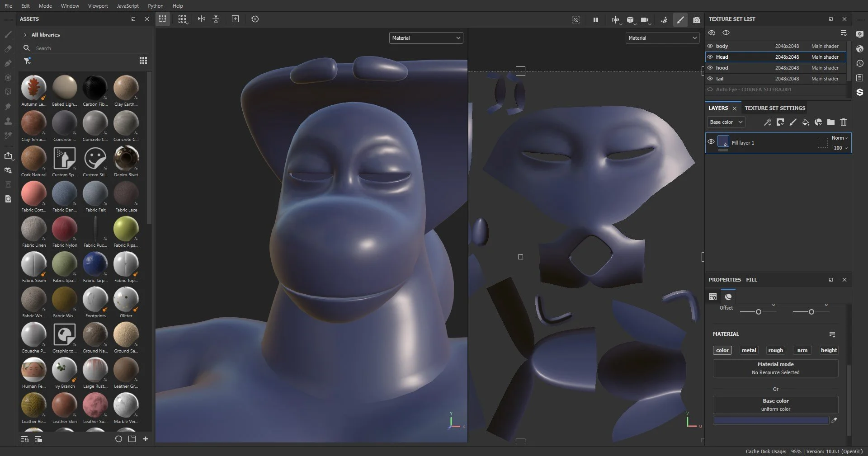Toggle visibility of the hood texture set
The image size is (868, 456).
[x=710, y=68]
